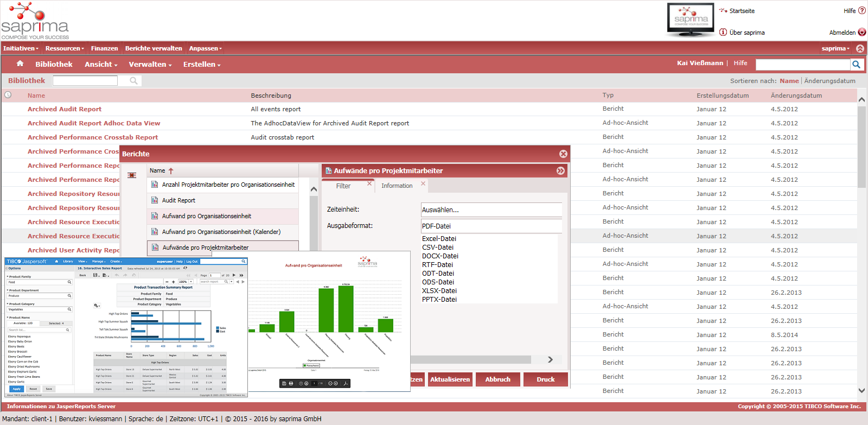Click the Bibliothek search magnifier icon
The width and height of the screenshot is (868, 425).
tap(133, 81)
